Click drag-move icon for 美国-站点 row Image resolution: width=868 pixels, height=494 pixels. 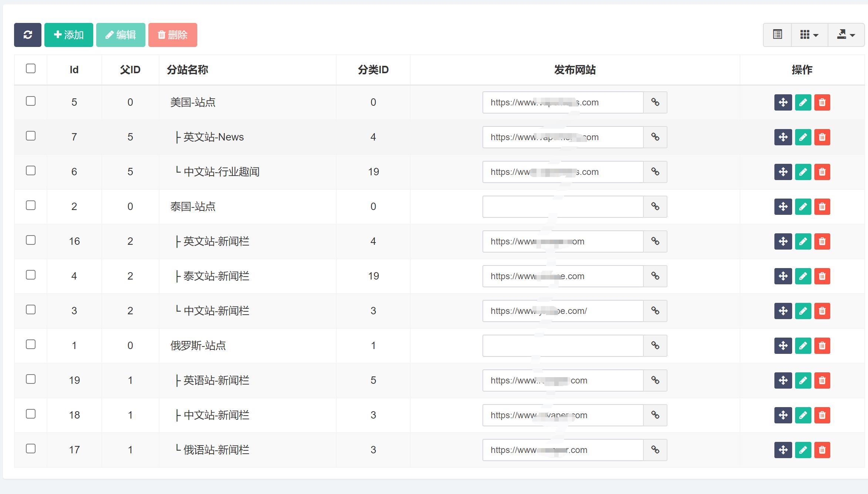click(783, 102)
